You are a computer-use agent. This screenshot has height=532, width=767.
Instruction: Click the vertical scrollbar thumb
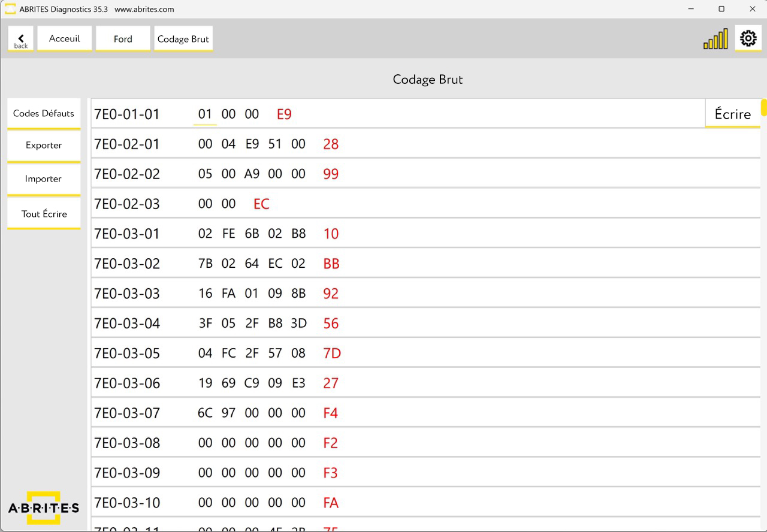(764, 107)
